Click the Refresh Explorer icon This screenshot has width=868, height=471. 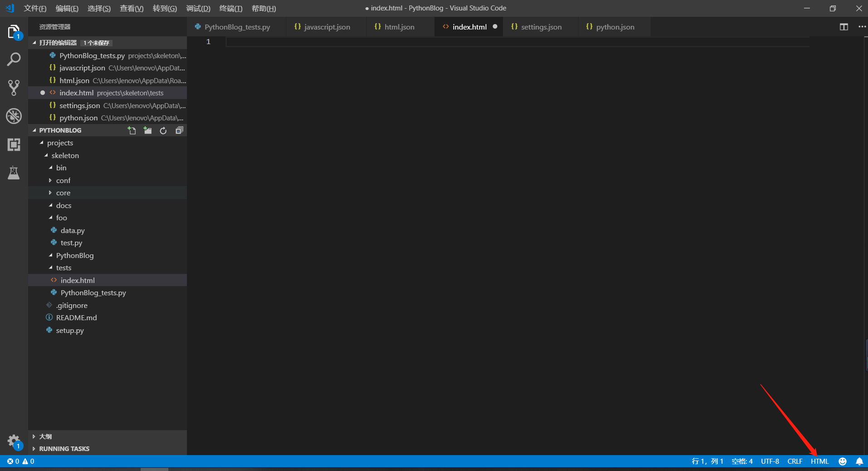(163, 130)
